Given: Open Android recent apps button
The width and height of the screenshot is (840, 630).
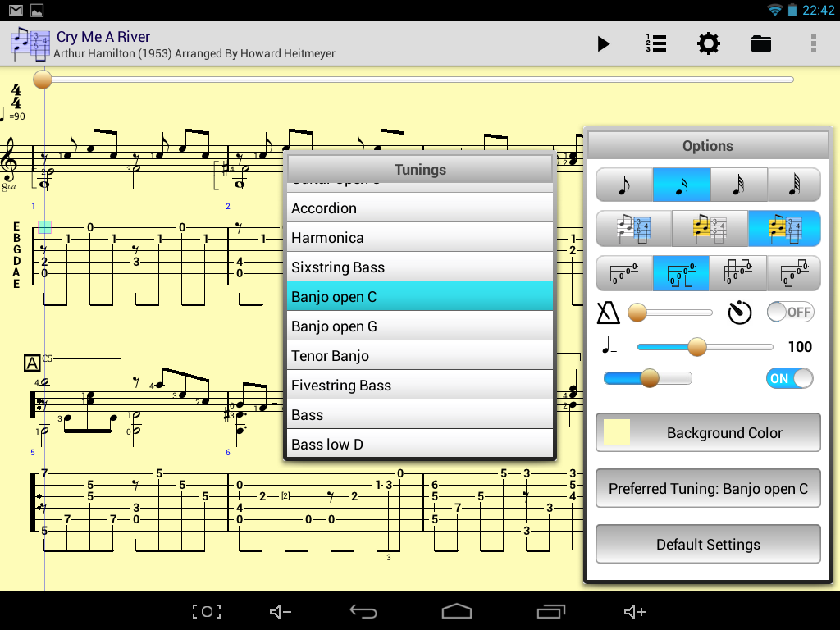Looking at the screenshot, I should (x=550, y=611).
